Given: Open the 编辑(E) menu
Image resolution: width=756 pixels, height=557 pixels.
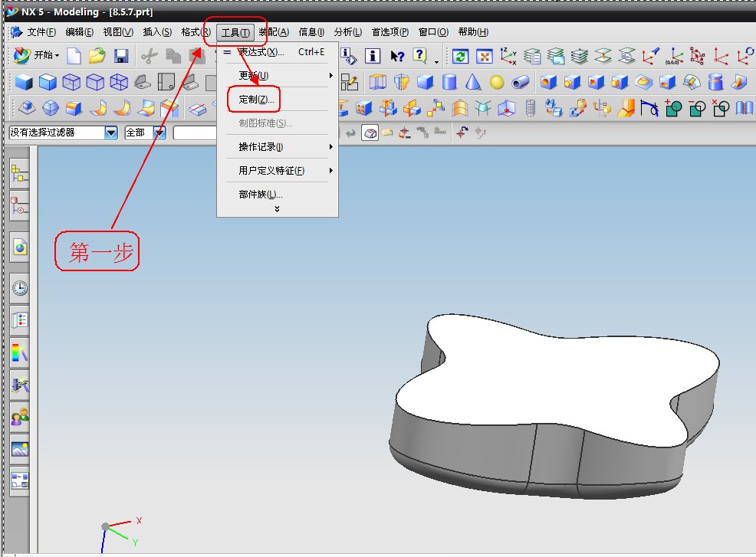Looking at the screenshot, I should pos(79,32).
